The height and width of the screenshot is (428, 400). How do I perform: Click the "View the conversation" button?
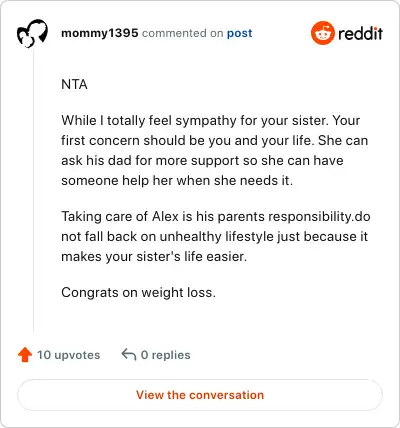click(200, 395)
